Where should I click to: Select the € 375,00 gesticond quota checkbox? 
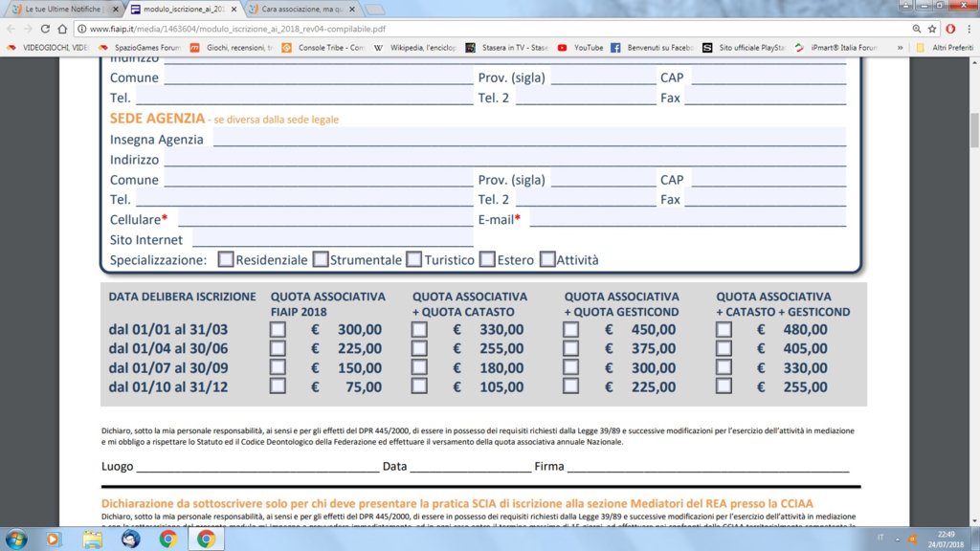(x=570, y=348)
